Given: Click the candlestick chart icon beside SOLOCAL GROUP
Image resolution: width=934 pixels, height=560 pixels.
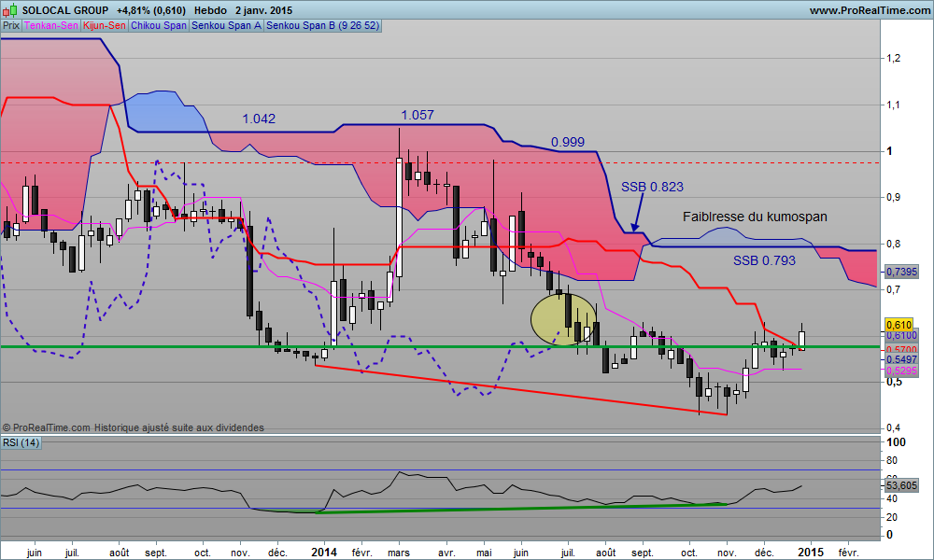Looking at the screenshot, I should (10, 10).
